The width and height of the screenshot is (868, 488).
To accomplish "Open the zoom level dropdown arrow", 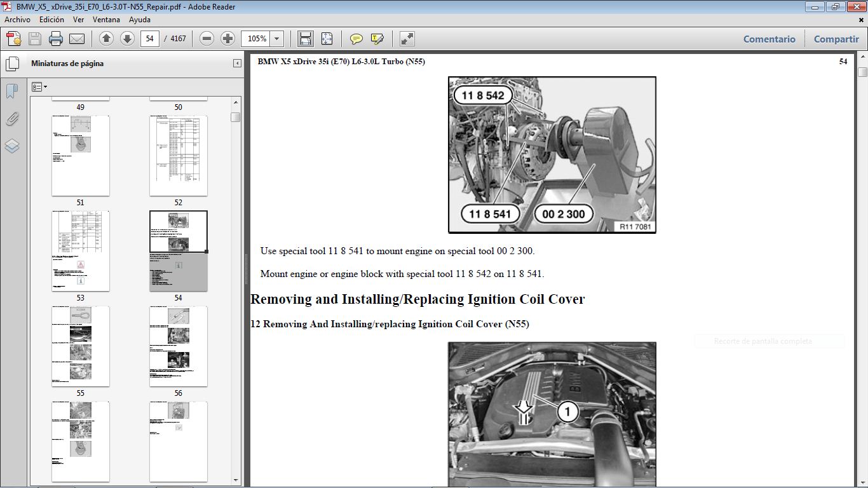I will click(277, 39).
